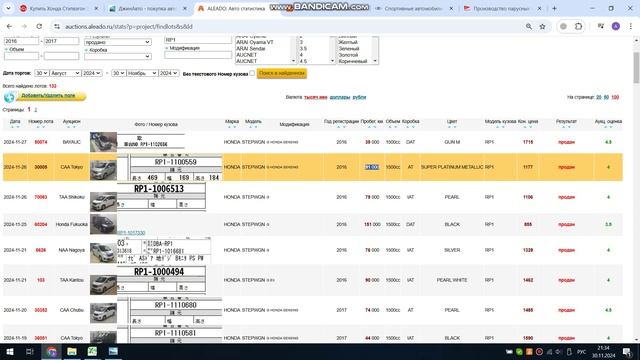640x360 pixels.
Task: Click the globe add-field icon
Action: coord(9,97)
